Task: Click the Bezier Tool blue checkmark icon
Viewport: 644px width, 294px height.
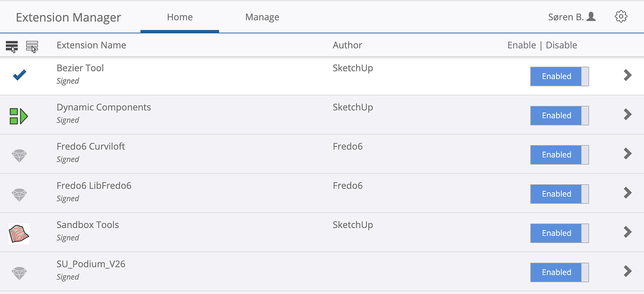Action: 19,75
